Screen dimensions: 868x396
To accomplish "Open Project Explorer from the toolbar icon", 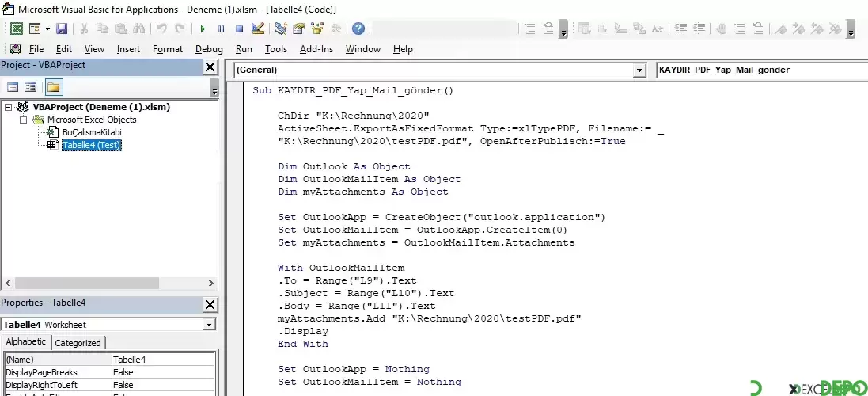I will click(x=281, y=29).
